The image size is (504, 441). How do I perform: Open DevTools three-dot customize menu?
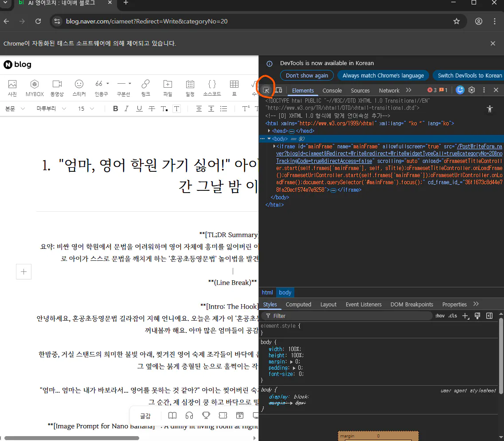point(484,90)
